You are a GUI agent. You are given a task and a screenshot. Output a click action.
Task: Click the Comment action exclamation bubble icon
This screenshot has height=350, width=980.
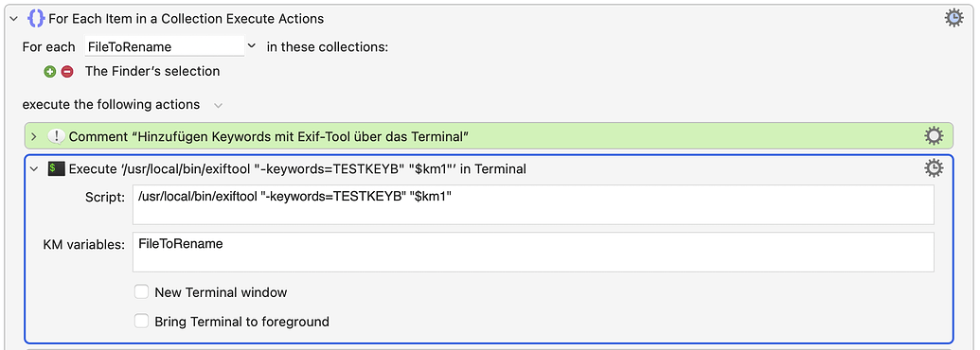tap(56, 136)
